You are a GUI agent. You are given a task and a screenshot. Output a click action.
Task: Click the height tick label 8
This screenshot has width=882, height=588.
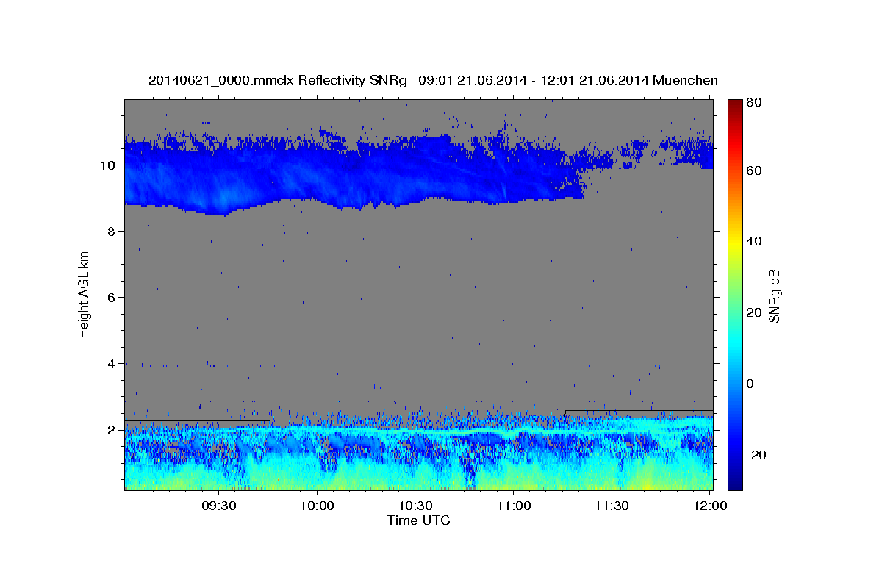tap(112, 231)
